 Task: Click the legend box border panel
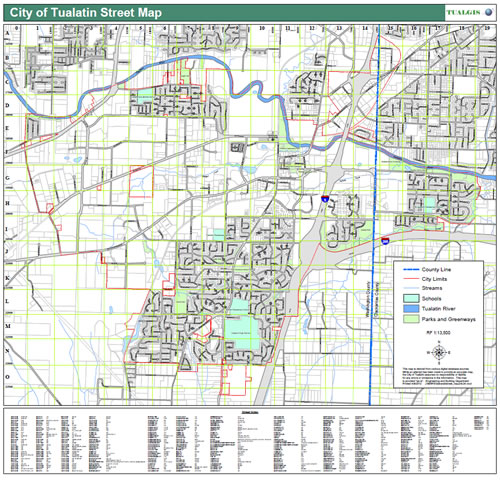(x=438, y=324)
